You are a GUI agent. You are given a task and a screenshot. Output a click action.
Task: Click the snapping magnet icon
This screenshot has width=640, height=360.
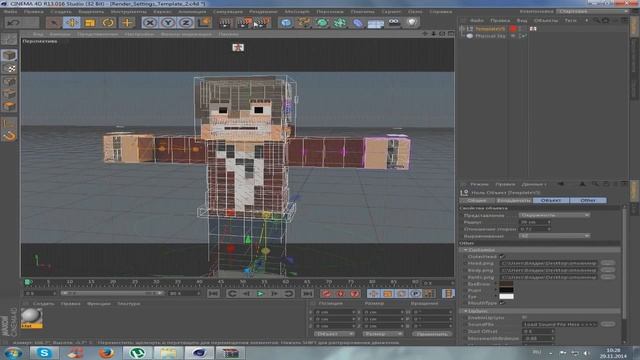coord(9,136)
